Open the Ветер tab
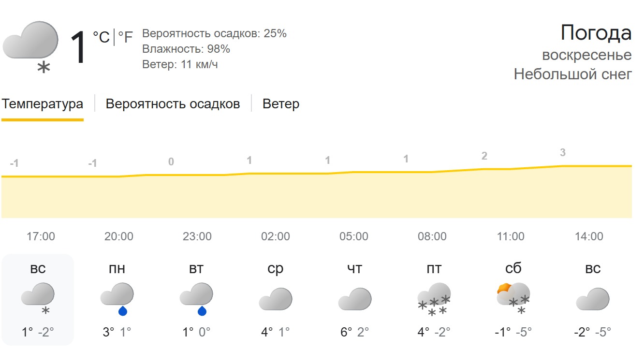Viewport: 644px width, 351px height. pos(281,104)
